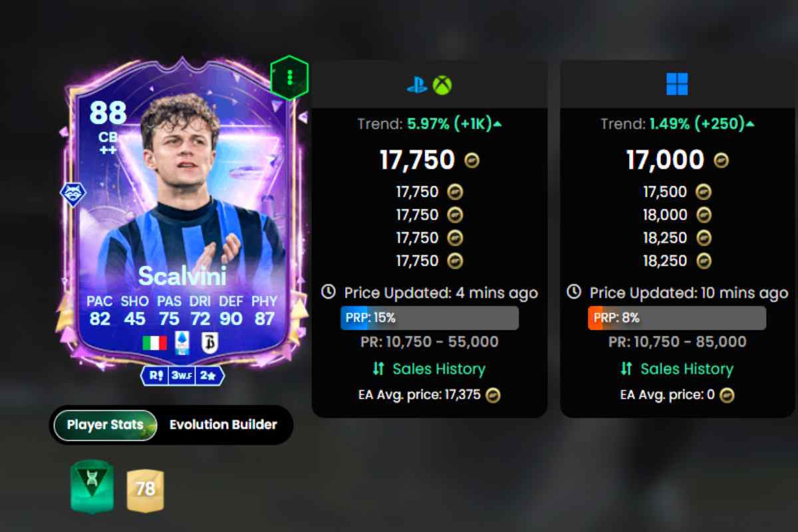
Task: Click the orange PRP 8% progress bar
Action: coord(677,318)
